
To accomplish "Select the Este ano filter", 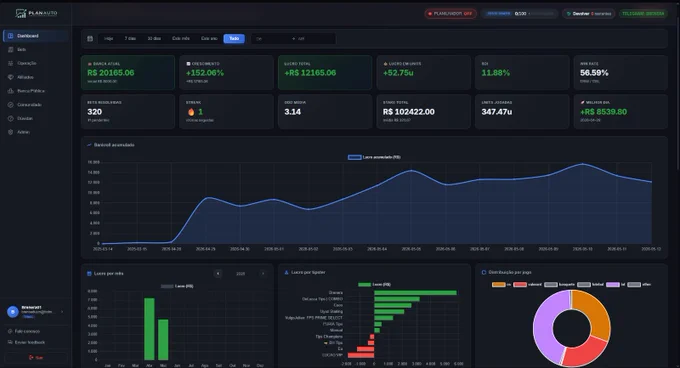I will 209,39.
